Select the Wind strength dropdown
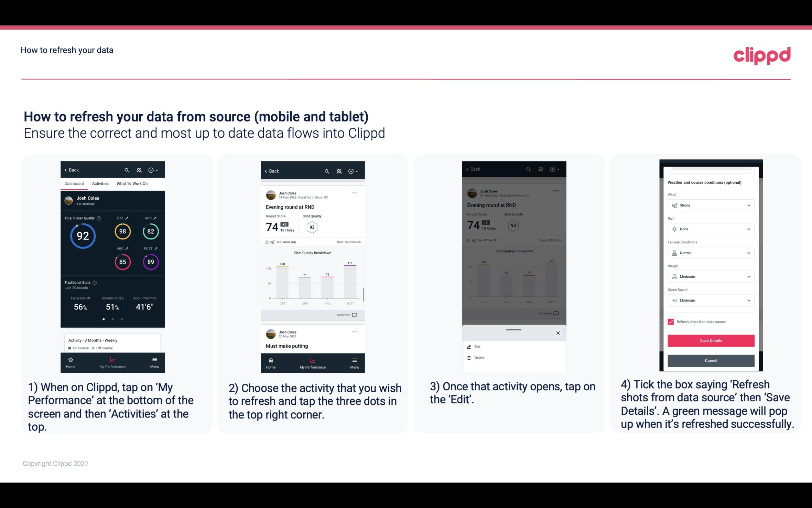Viewport: 812px width, 508px height. (x=710, y=205)
